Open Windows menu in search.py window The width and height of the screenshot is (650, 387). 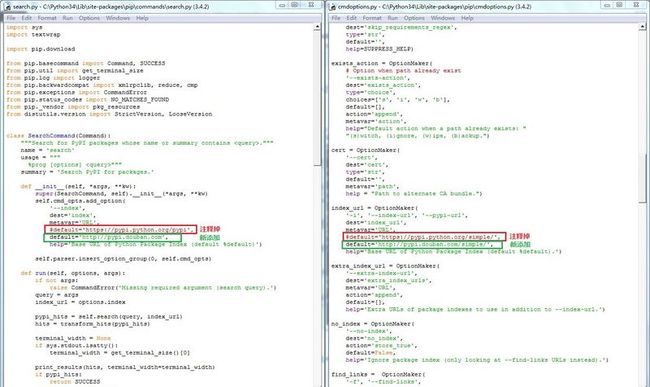click(118, 18)
